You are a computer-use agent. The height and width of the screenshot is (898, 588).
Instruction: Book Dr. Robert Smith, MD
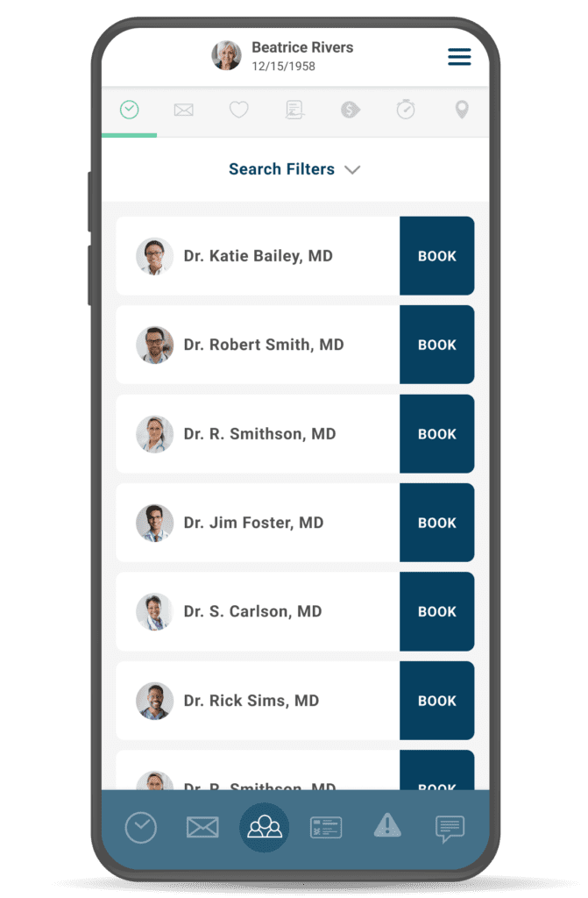click(x=437, y=345)
